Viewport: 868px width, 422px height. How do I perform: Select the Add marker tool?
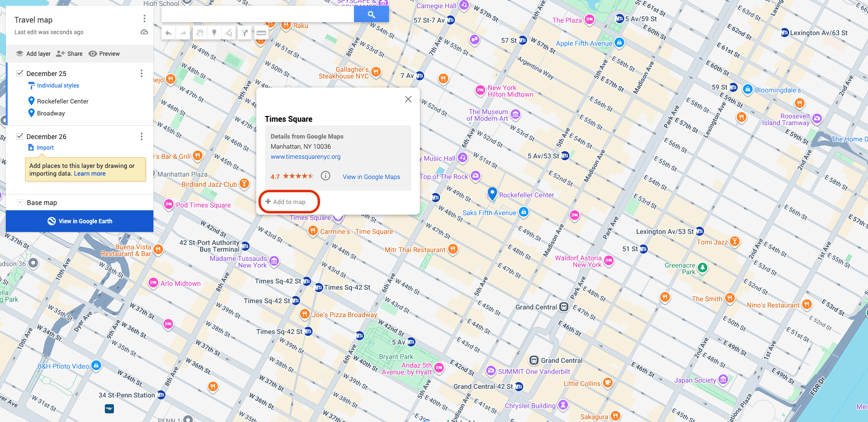coord(214,33)
